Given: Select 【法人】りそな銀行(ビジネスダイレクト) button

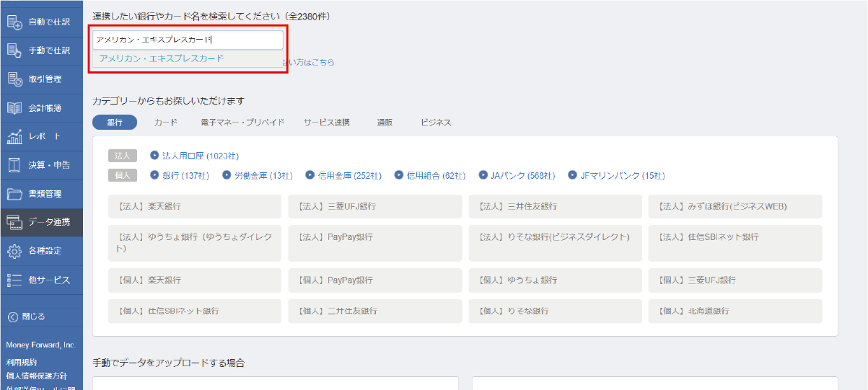Looking at the screenshot, I should point(555,243).
